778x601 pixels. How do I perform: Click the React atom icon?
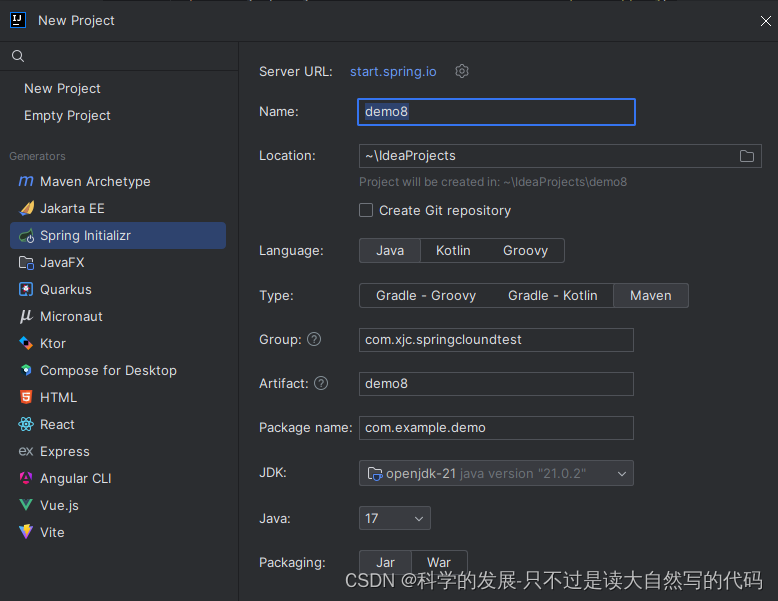tap(26, 424)
